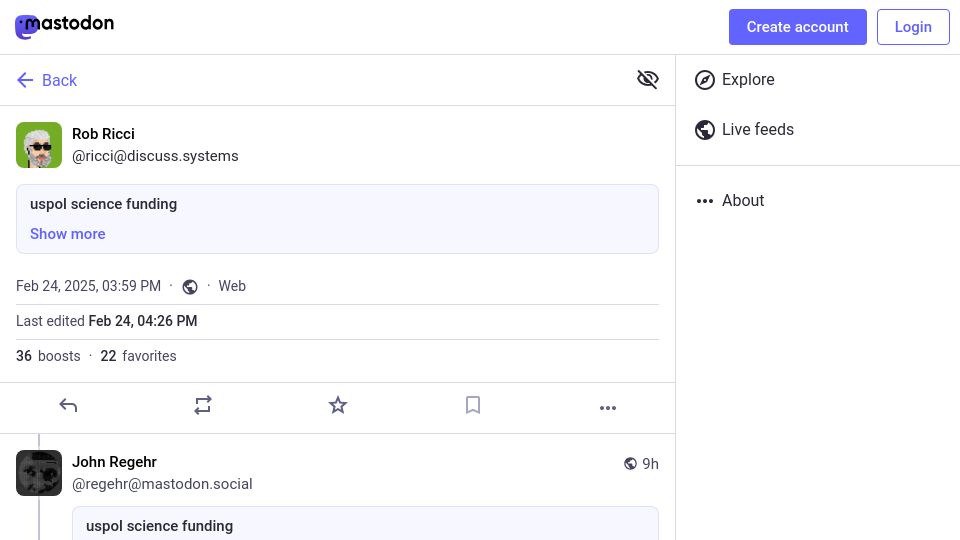Click the compass icon beside Explore

coord(705,80)
